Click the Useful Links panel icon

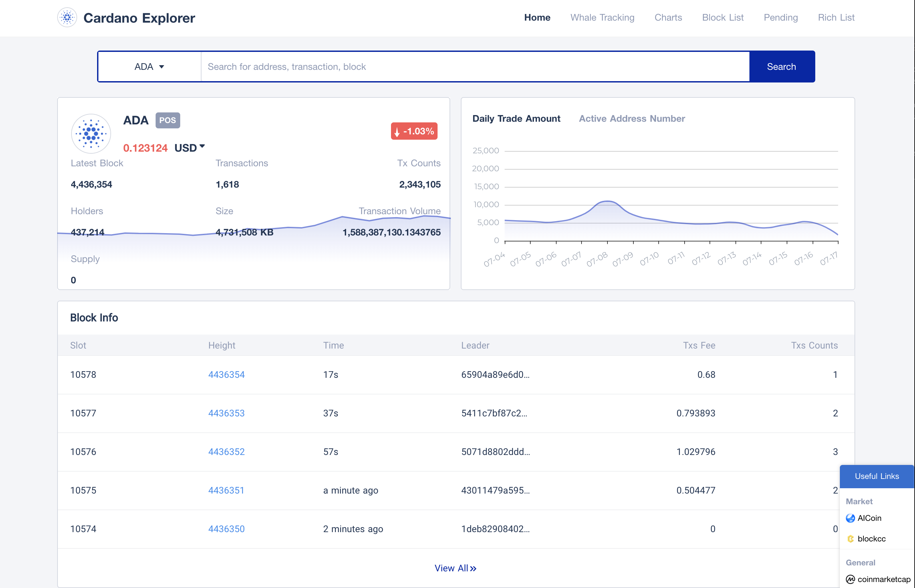point(877,476)
